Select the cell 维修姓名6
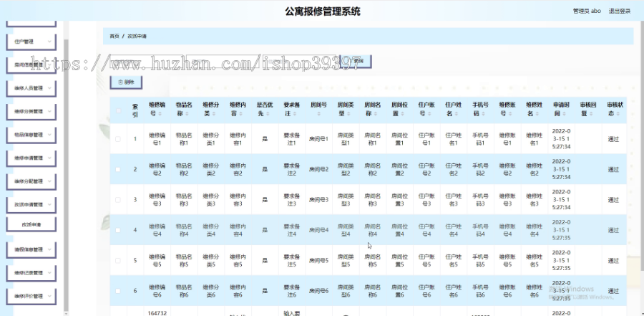This screenshot has height=316, width=644. [x=534, y=291]
